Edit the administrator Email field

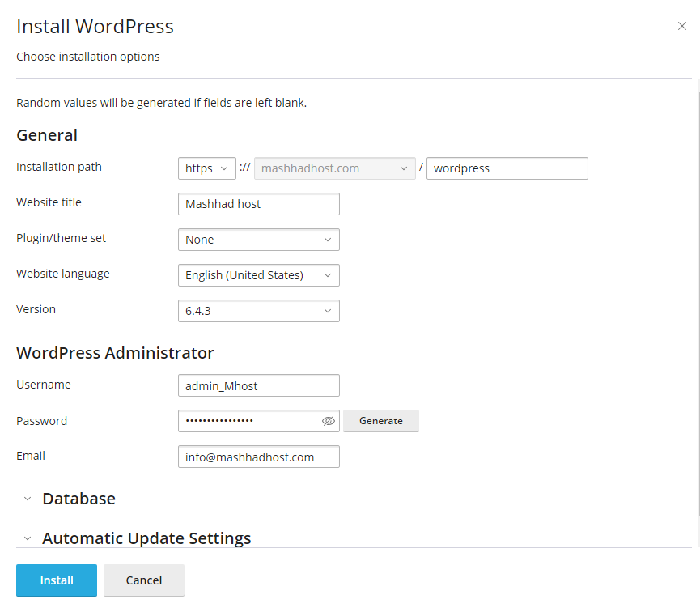[258, 457]
